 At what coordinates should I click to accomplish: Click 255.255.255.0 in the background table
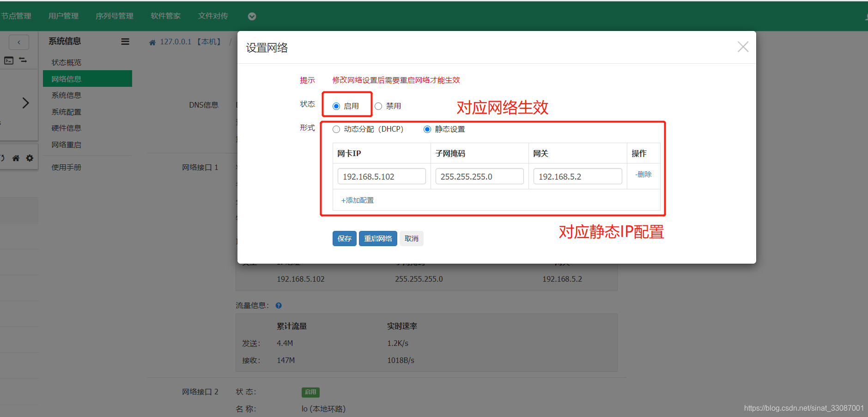pyautogui.click(x=419, y=279)
